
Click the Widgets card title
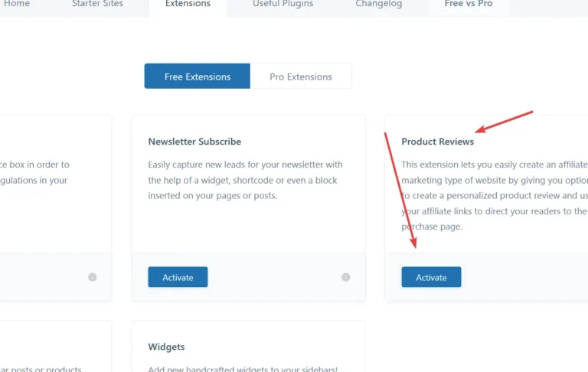point(166,347)
